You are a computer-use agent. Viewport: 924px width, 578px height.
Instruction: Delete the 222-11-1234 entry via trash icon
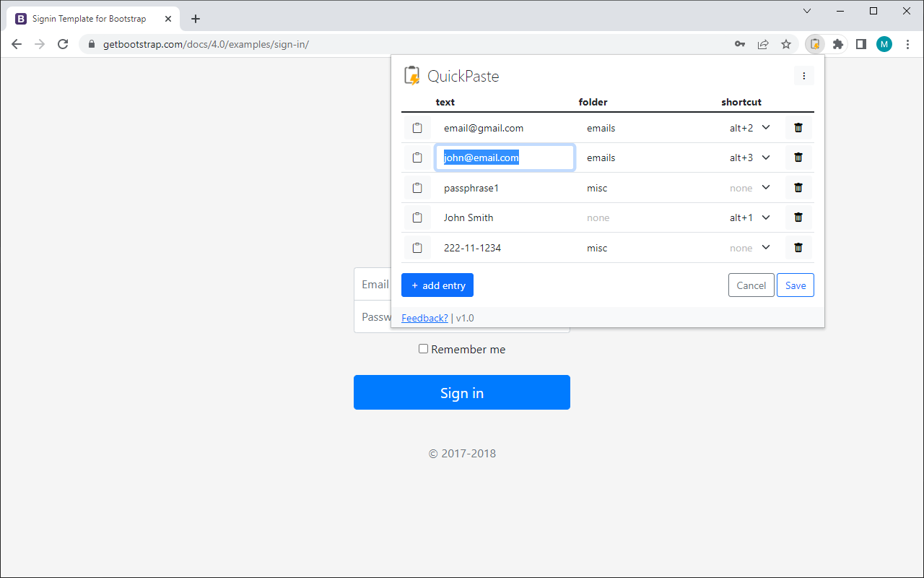pyautogui.click(x=798, y=247)
